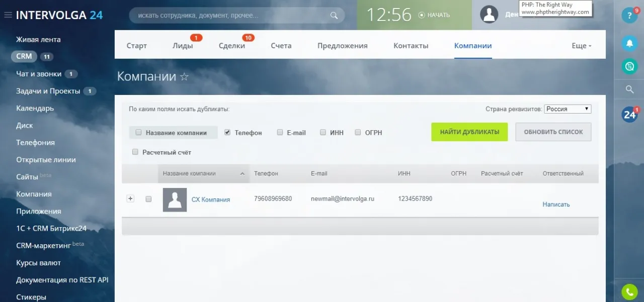Open search with the magnifier in right sidebar
644x302 pixels.
point(629,89)
